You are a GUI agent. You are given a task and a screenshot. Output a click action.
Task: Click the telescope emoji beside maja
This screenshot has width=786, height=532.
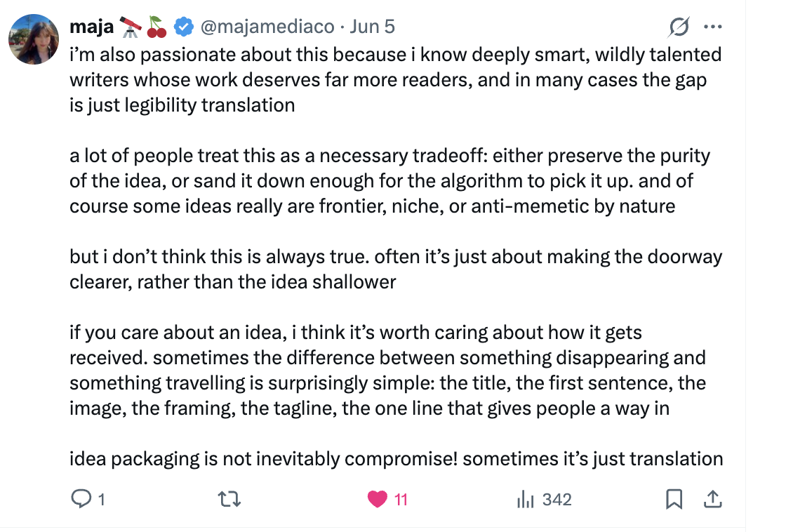point(131,27)
